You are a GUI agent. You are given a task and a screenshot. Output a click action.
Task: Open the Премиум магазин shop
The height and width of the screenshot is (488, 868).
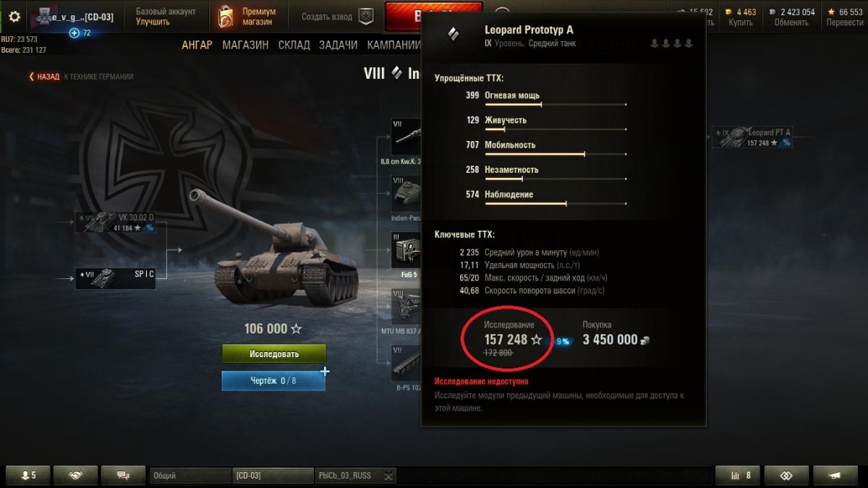tap(247, 17)
